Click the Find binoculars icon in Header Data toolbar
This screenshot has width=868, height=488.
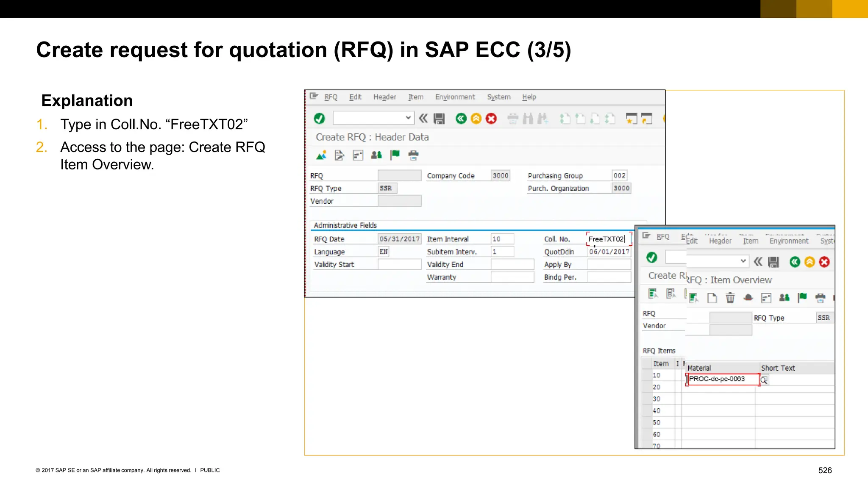[528, 119]
